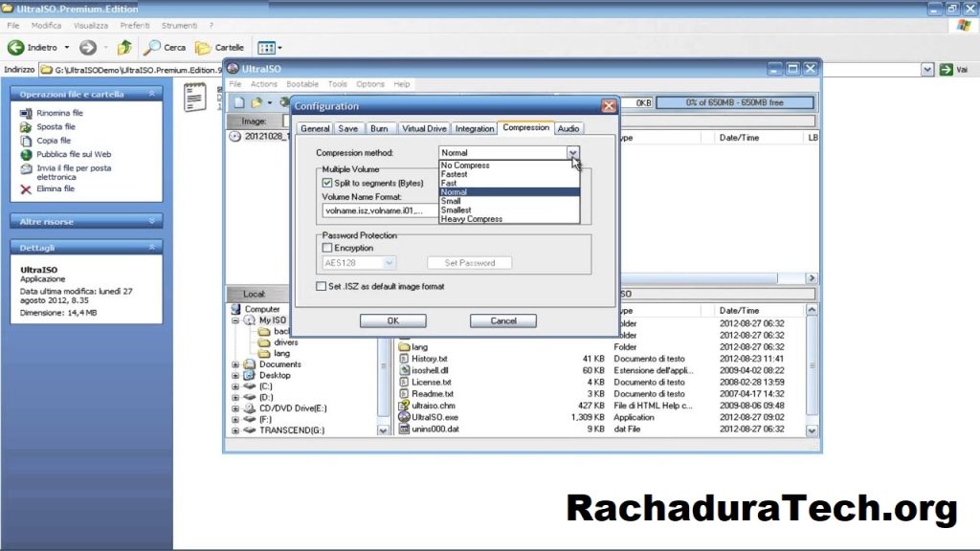
Task: Open Cerca search in Explorer toolbar
Action: coord(165,48)
